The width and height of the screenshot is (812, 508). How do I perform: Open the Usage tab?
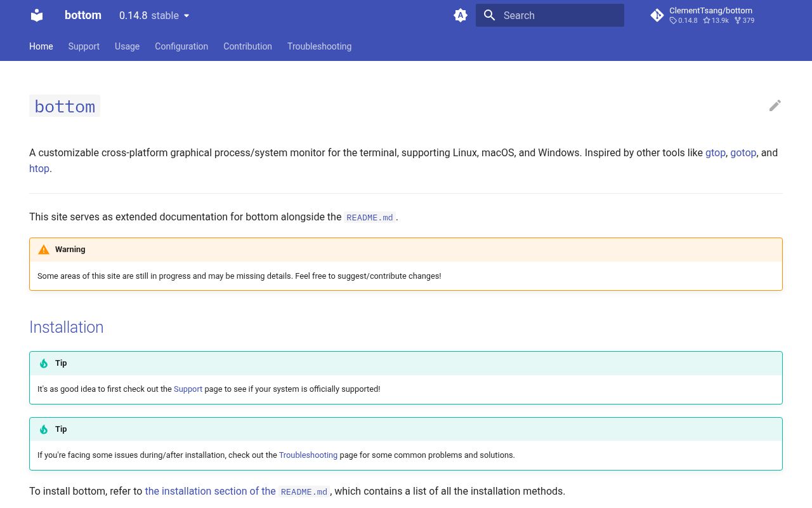point(127,46)
